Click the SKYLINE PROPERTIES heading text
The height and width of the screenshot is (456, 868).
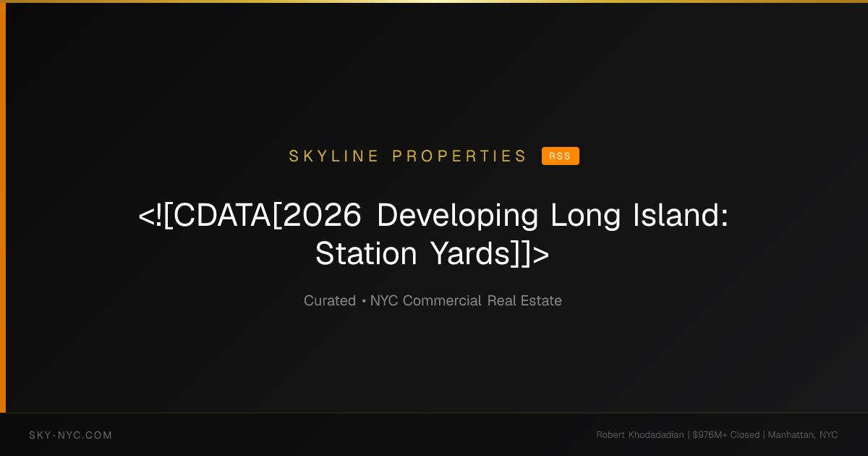pos(408,156)
